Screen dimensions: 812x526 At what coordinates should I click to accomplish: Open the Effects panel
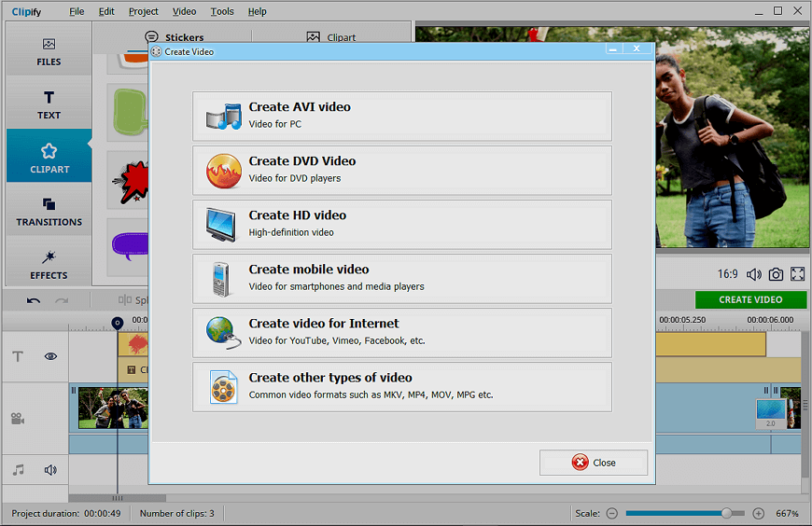point(49,264)
